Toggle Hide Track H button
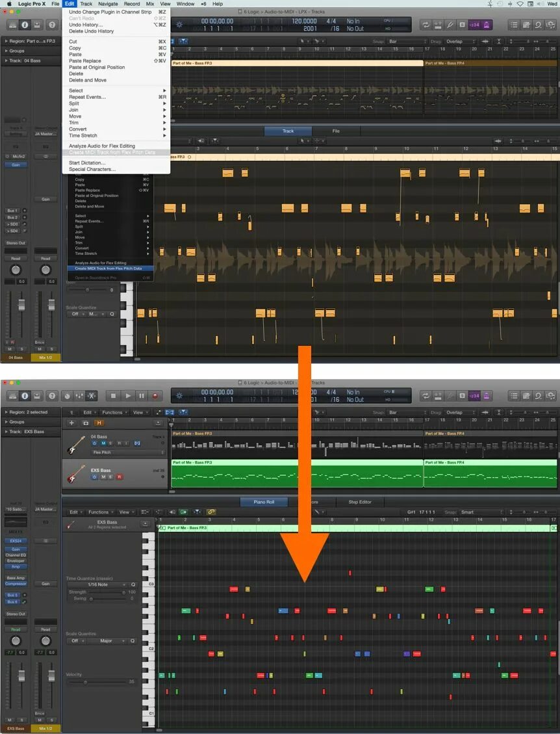Viewport: 560px width, 734px height. 99,423
